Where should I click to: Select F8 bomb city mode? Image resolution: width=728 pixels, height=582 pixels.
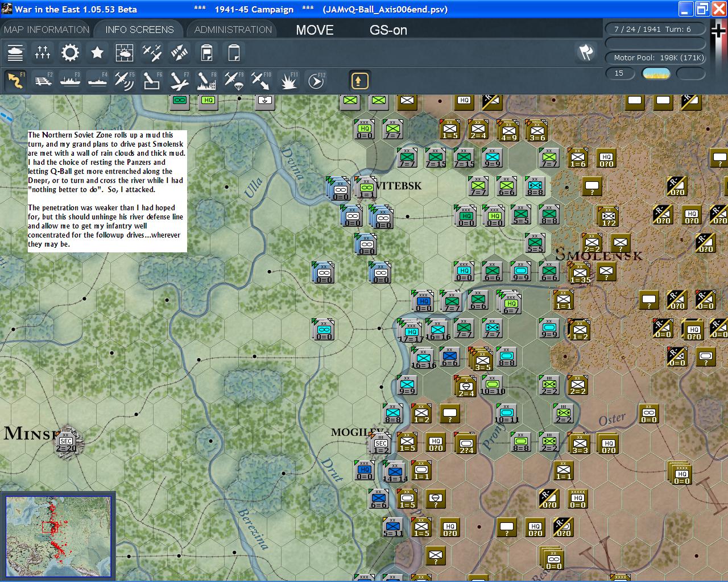pyautogui.click(x=206, y=81)
